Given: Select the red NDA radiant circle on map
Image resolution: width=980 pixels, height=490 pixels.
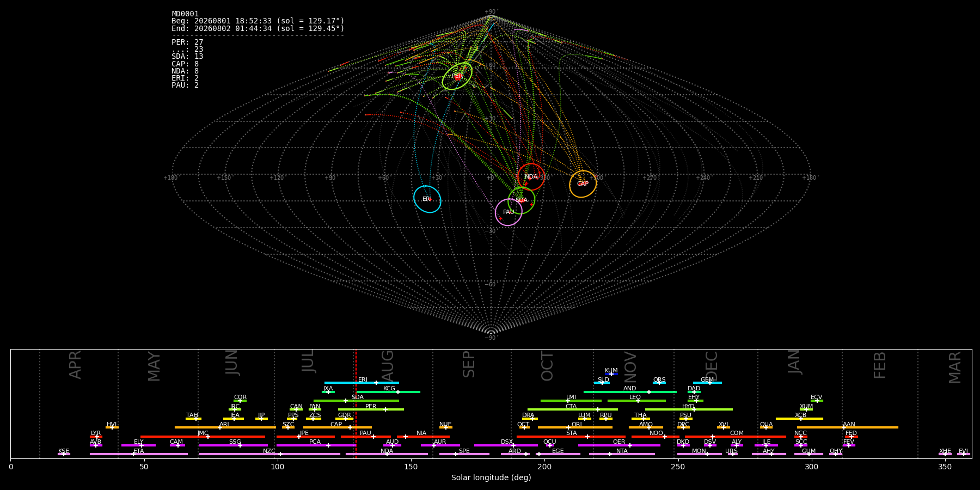Looking at the screenshot, I should (x=531, y=177).
